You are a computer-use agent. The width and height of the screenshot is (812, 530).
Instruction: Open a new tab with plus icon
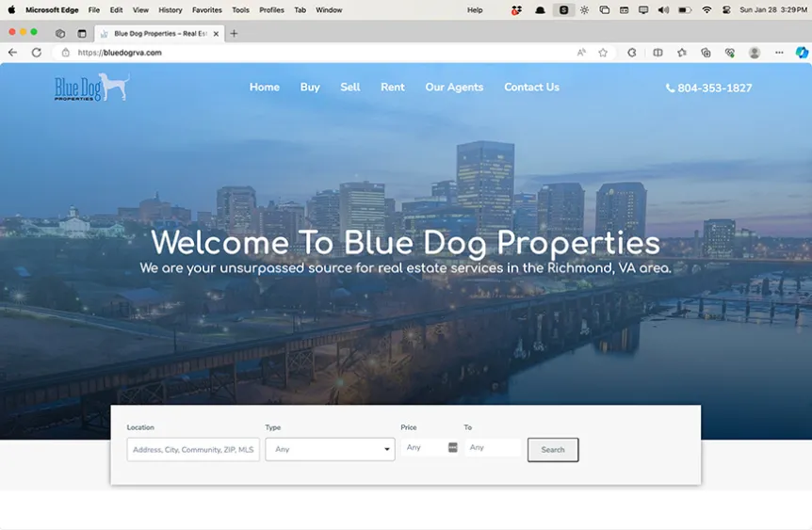[234, 33]
